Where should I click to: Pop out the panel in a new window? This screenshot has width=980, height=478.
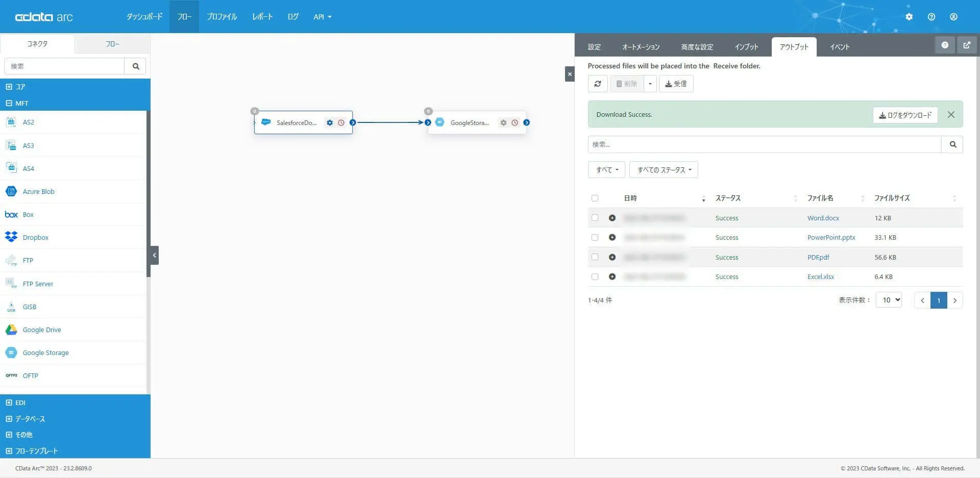point(967,45)
